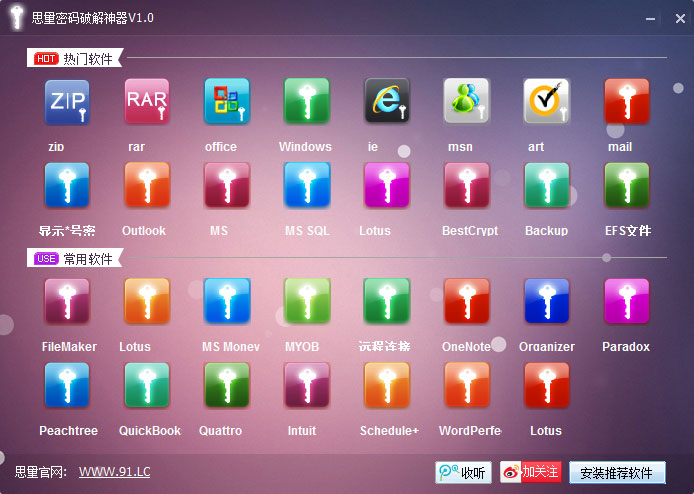Image resolution: width=694 pixels, height=494 pixels.
Task: Open the BestCrypt key icon
Action: [467, 185]
